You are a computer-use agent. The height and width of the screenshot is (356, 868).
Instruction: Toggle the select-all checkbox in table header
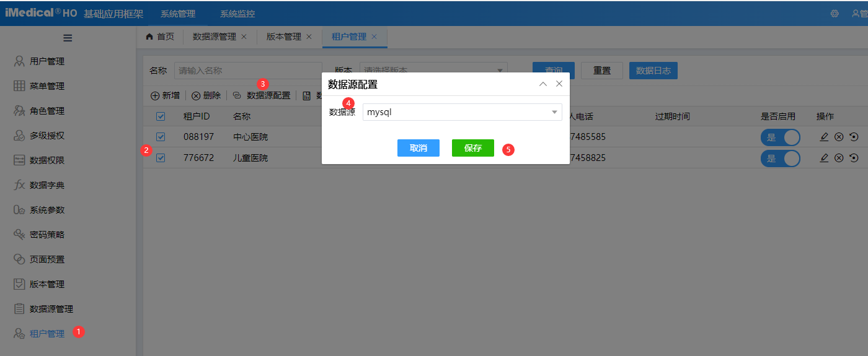tap(161, 116)
